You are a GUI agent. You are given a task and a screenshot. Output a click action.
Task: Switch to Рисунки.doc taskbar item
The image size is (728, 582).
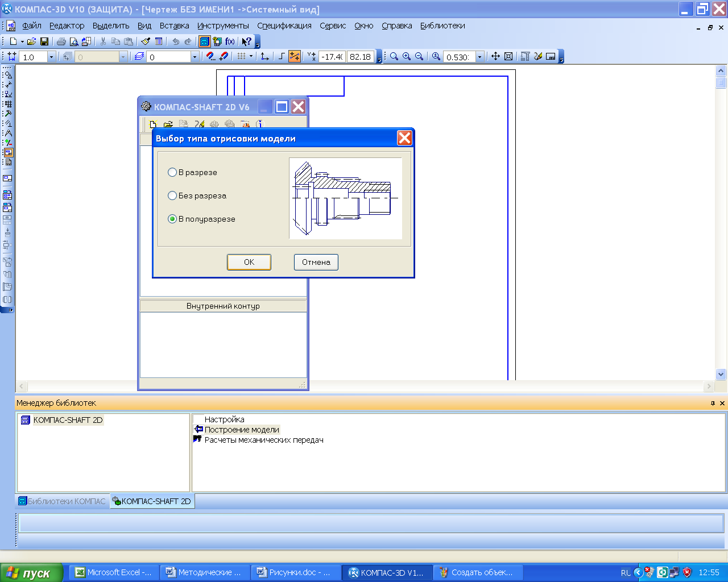tap(295, 572)
